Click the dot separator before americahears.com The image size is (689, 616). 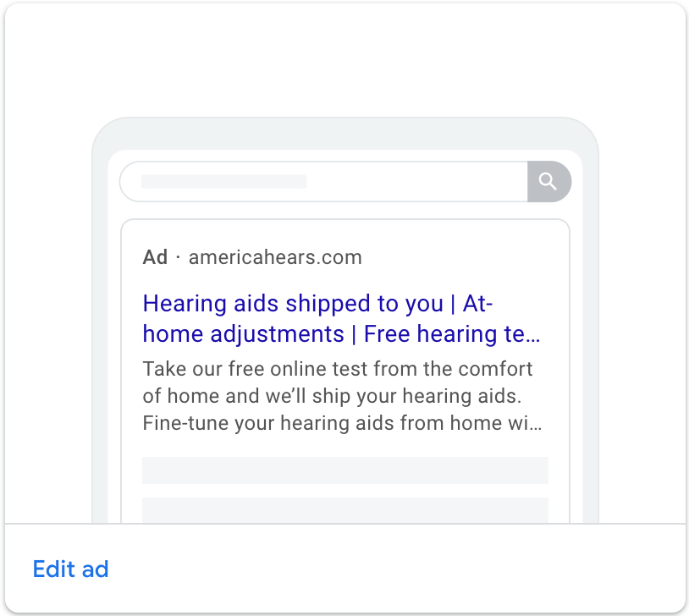pyautogui.click(x=178, y=258)
